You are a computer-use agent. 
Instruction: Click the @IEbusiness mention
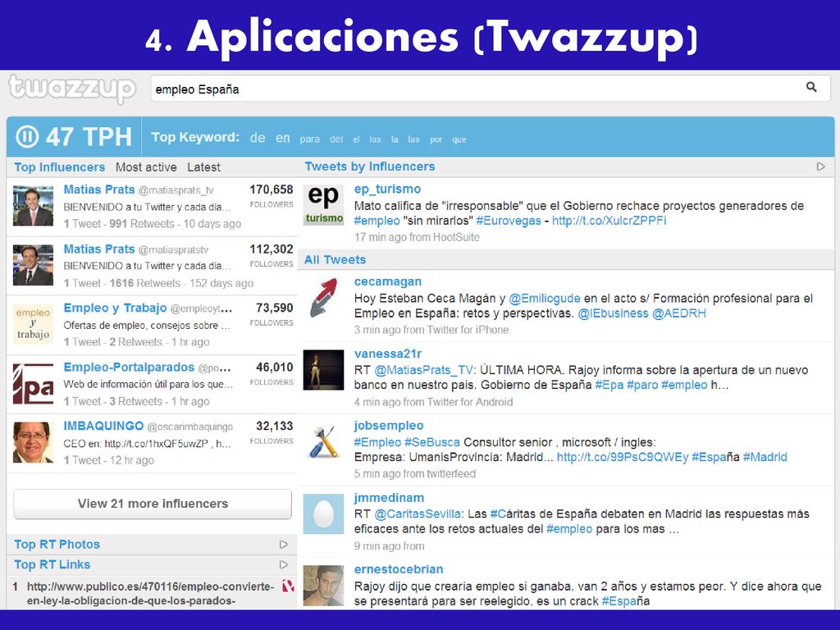coord(613,313)
